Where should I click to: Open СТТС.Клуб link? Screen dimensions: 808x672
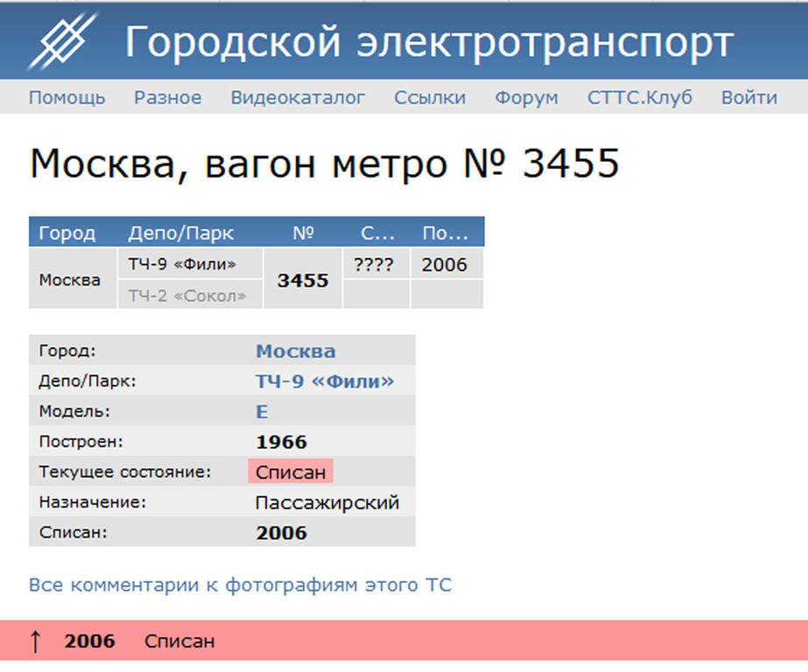point(640,97)
